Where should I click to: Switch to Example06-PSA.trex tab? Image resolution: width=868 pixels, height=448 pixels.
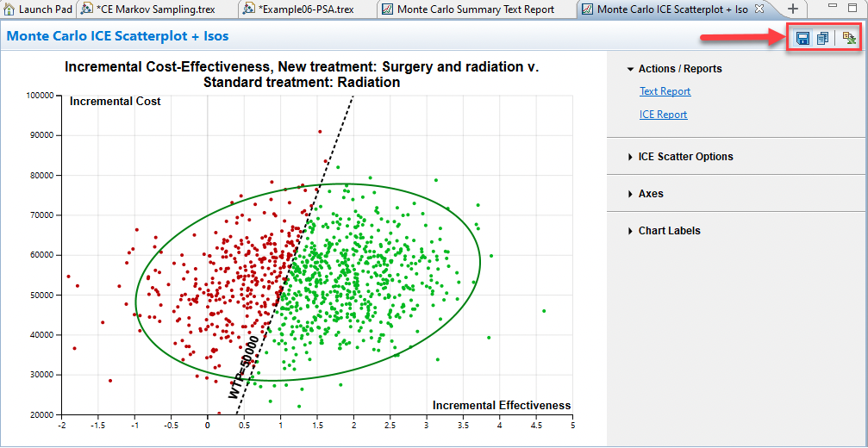308,9
